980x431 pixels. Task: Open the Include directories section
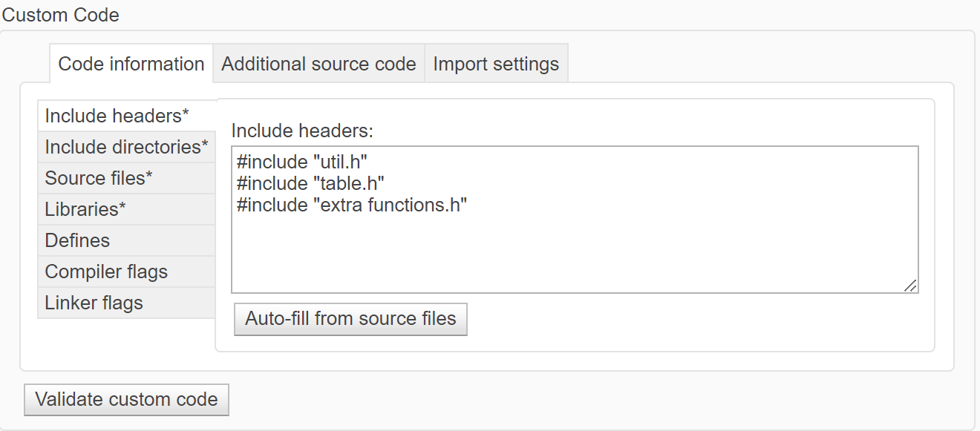[x=126, y=147]
